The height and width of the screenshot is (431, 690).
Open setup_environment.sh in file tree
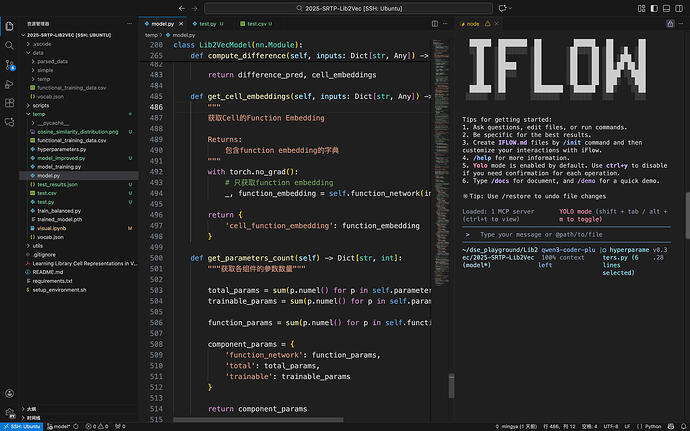pos(59,290)
